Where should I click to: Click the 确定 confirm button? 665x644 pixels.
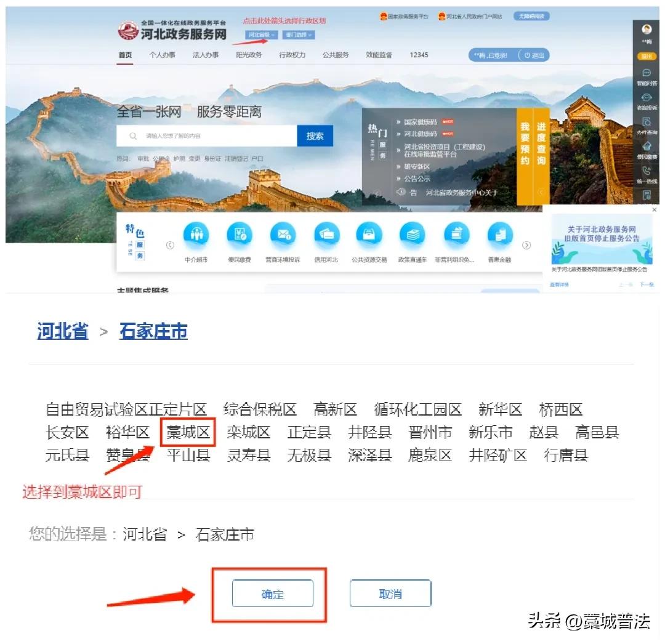pos(273,594)
